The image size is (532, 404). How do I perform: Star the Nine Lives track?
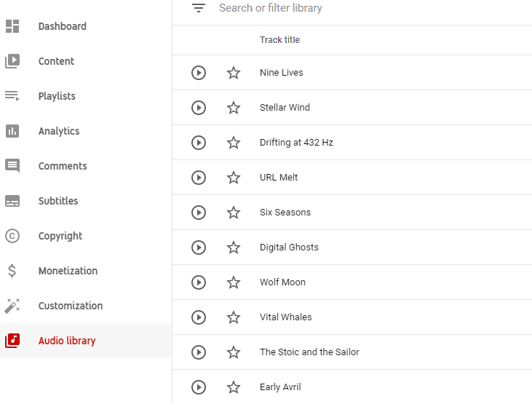[234, 73]
